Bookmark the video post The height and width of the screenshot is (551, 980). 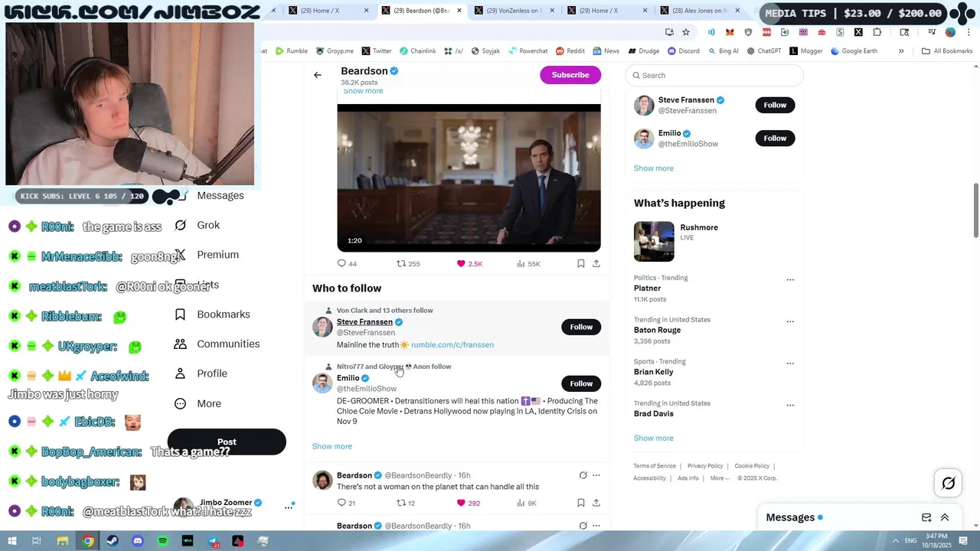tap(580, 263)
